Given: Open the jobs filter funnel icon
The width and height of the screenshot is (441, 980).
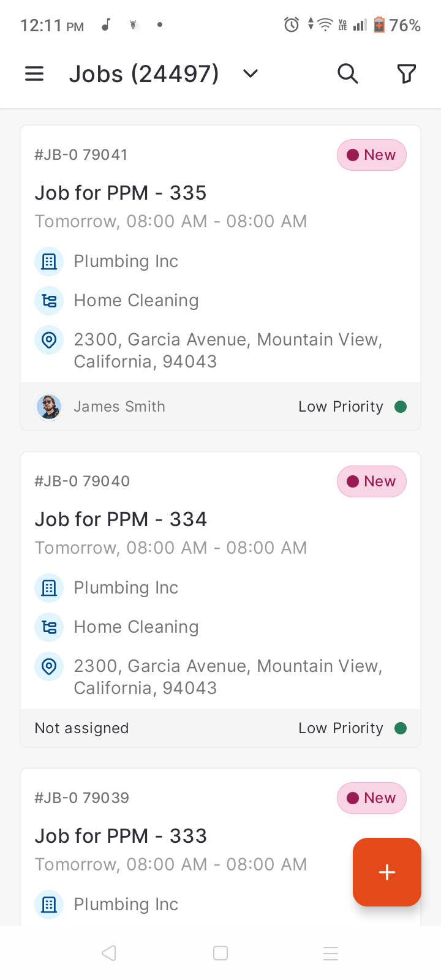Looking at the screenshot, I should pos(407,73).
